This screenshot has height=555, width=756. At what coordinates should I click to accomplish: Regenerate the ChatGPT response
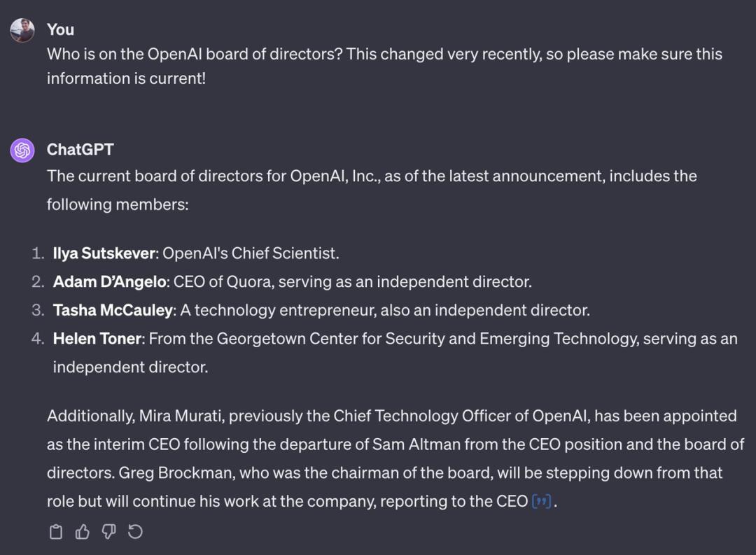[135, 533]
